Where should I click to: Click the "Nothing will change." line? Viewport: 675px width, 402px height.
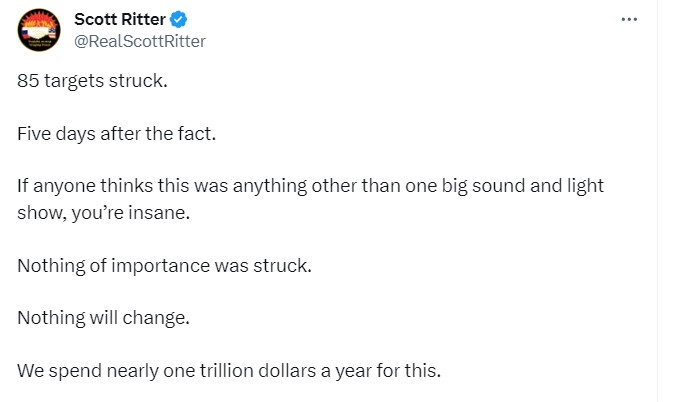coord(104,318)
